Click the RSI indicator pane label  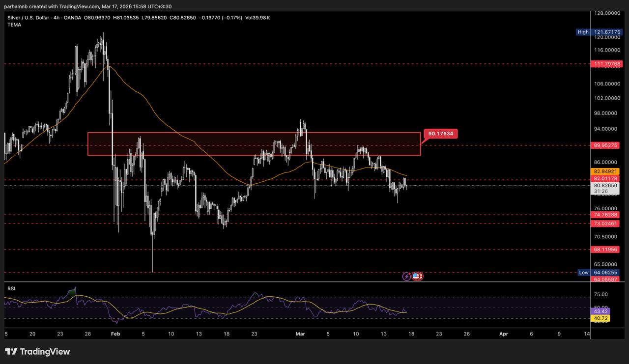pyautogui.click(x=11, y=288)
